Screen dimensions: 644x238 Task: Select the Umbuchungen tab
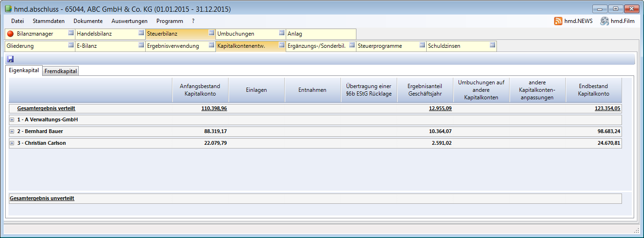coord(236,34)
